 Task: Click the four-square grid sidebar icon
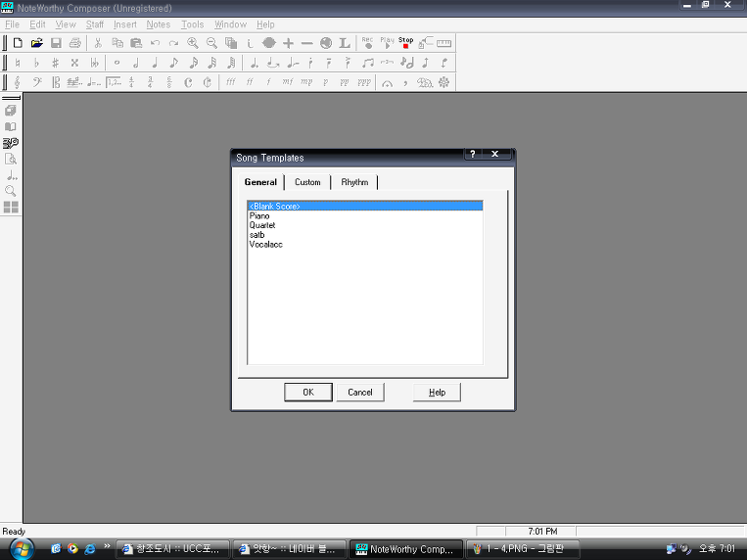click(11, 207)
